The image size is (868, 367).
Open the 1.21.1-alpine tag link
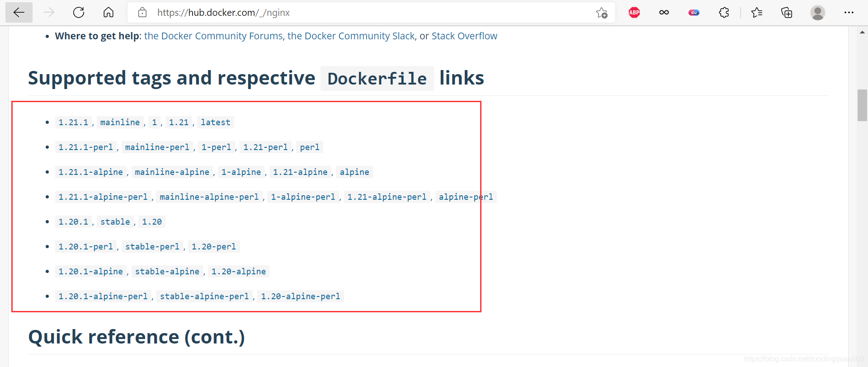tap(90, 172)
